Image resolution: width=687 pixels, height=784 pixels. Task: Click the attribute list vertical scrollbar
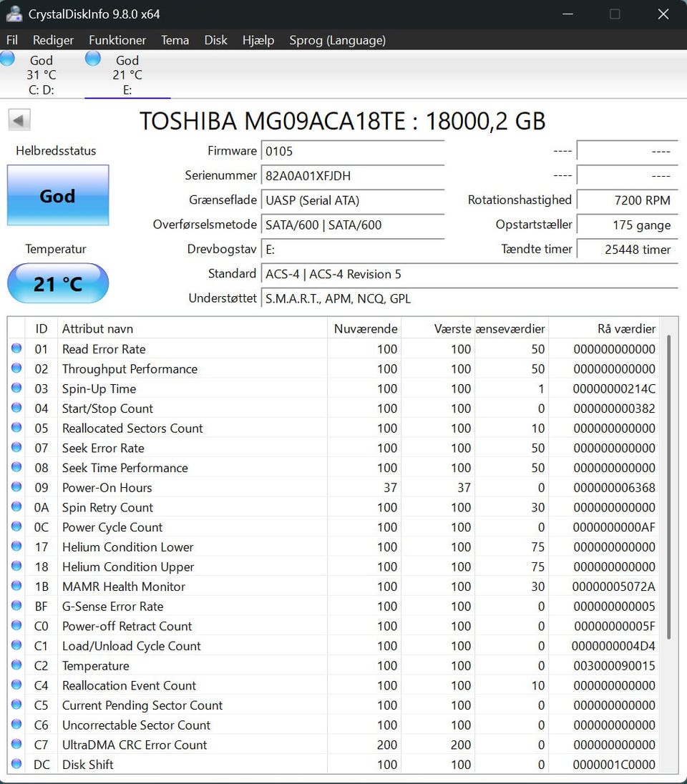tap(668, 486)
